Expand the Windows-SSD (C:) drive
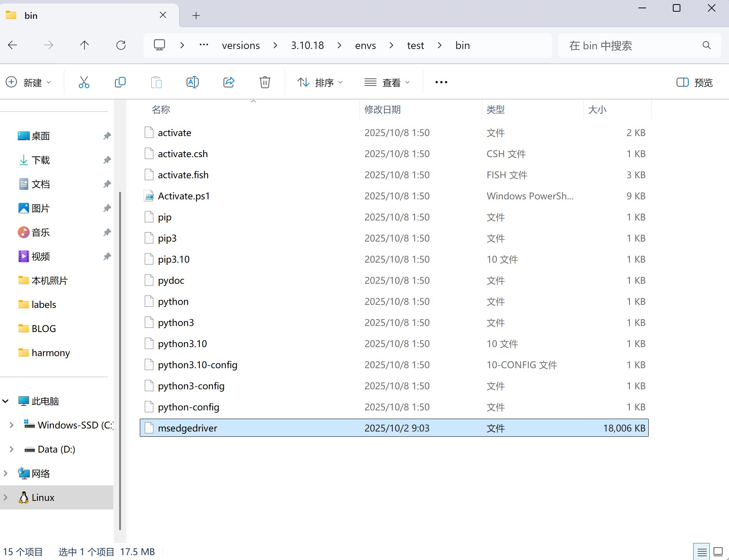Screen dimensions: 729x560 click(x=11, y=425)
